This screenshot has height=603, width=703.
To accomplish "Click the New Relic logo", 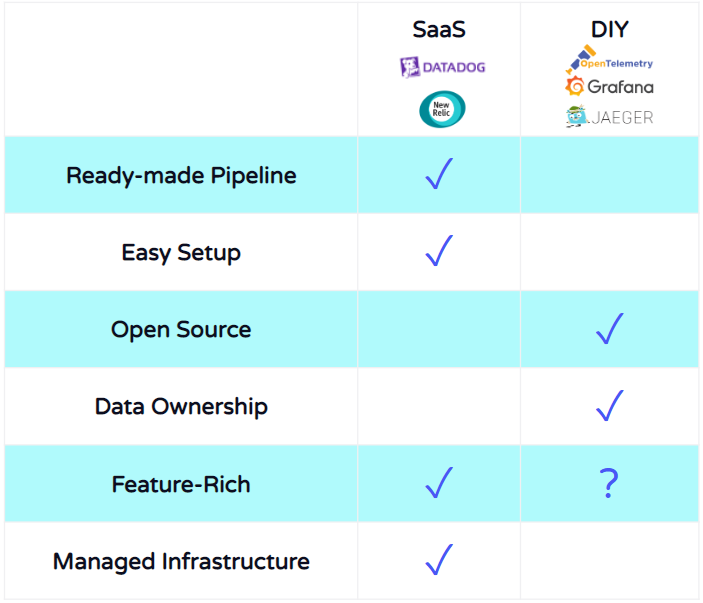I will pos(442,109).
